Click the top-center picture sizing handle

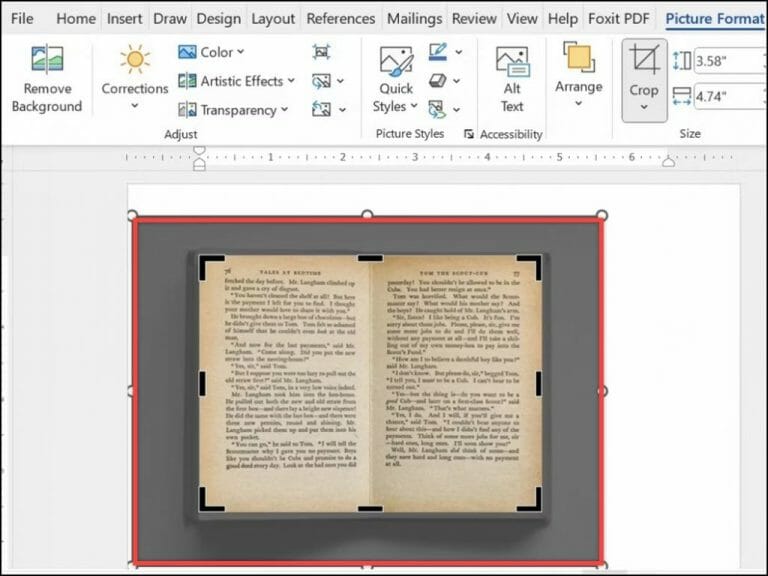367,215
